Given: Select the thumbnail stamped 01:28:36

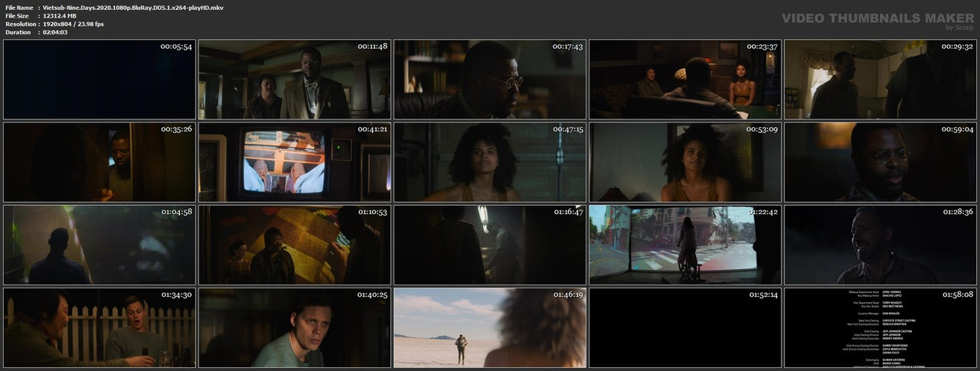Looking at the screenshot, I should coord(880,245).
